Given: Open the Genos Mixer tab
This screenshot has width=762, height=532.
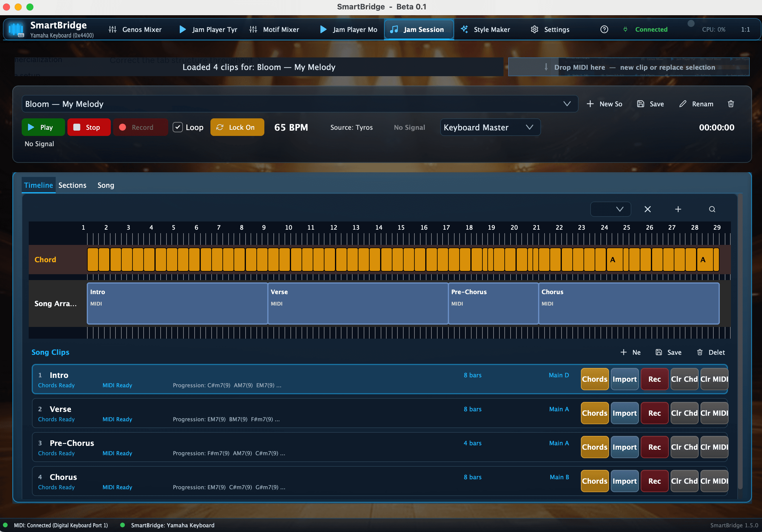Looking at the screenshot, I should tap(135, 30).
